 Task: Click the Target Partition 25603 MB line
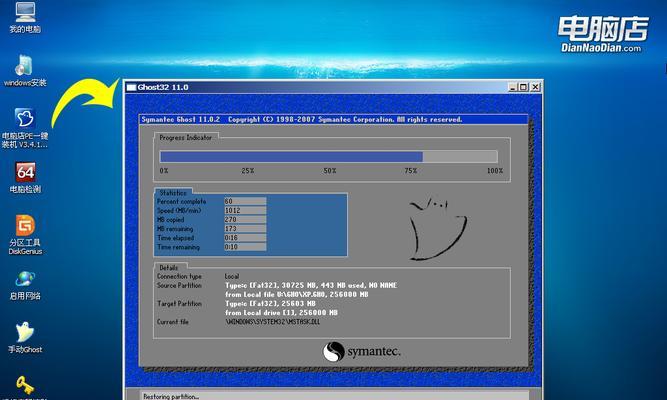coord(270,303)
